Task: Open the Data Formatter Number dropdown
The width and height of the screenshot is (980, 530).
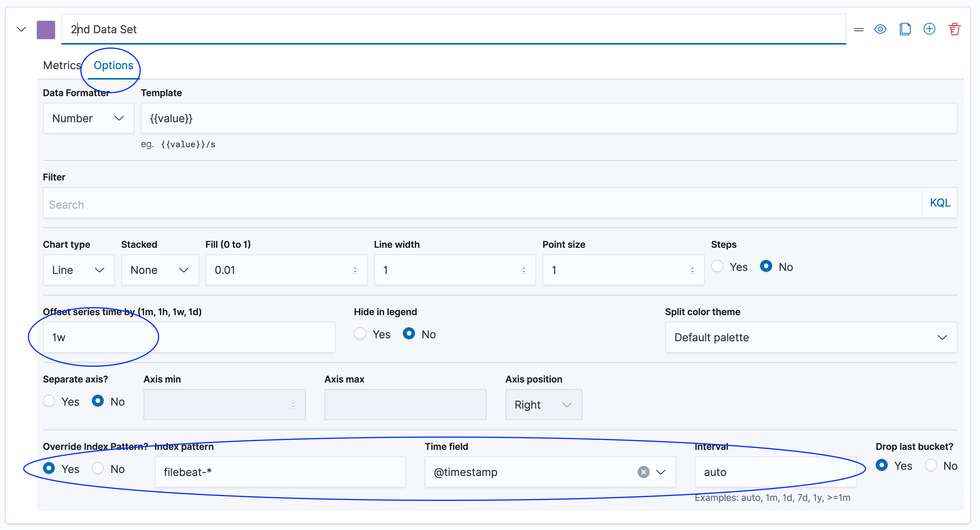Action: 88,118
